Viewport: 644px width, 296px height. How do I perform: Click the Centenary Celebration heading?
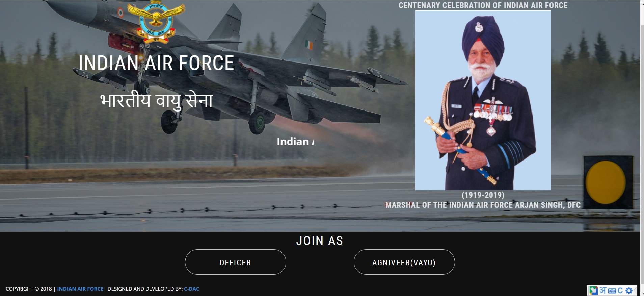pyautogui.click(x=483, y=5)
